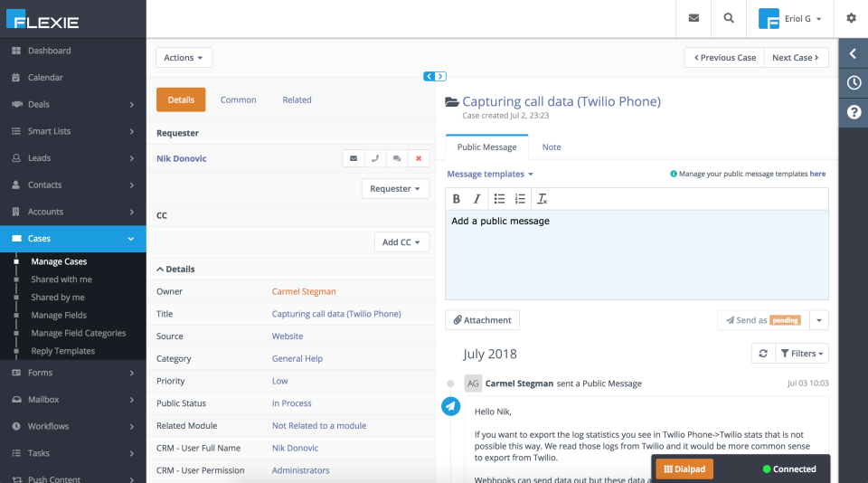Viewport: 868px width, 483px height.
Task: Insert a bulleted list
Action: (499, 199)
